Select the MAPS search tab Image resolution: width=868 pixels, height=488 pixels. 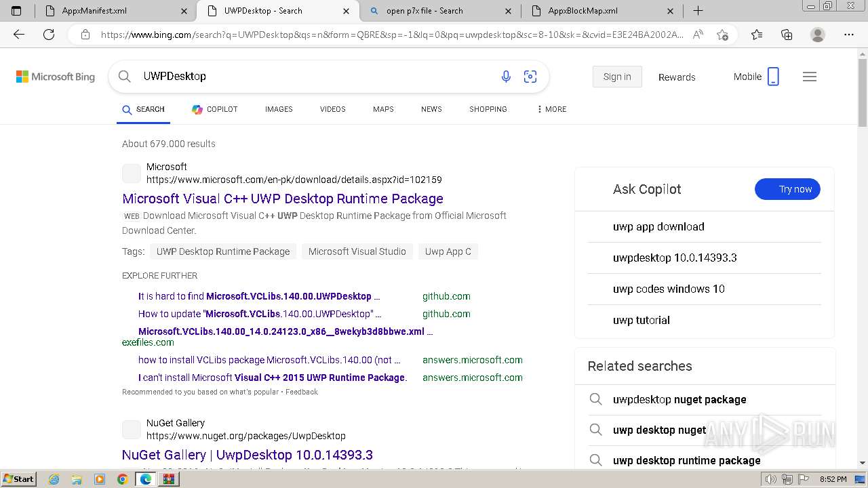383,109
